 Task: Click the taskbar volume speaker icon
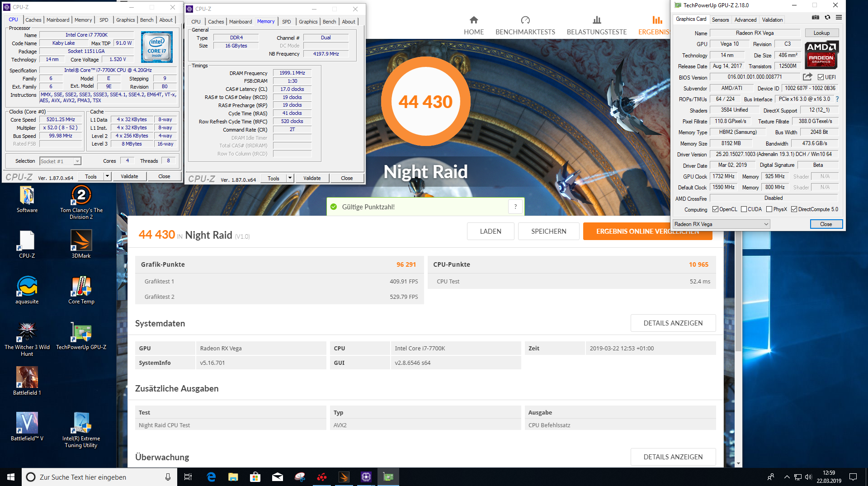[x=808, y=477]
